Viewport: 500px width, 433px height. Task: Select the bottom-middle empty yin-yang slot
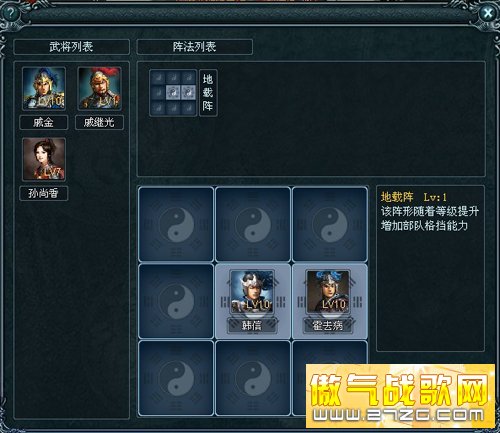click(x=253, y=378)
